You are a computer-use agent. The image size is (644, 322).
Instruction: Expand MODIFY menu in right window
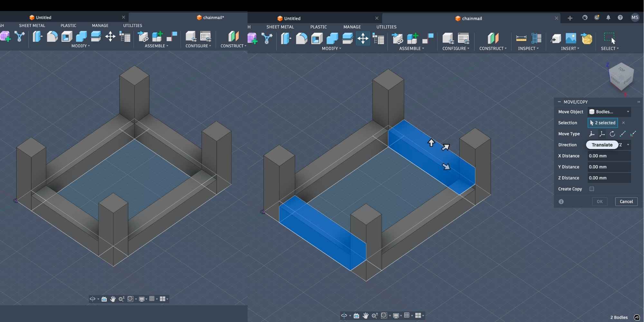pyautogui.click(x=331, y=49)
